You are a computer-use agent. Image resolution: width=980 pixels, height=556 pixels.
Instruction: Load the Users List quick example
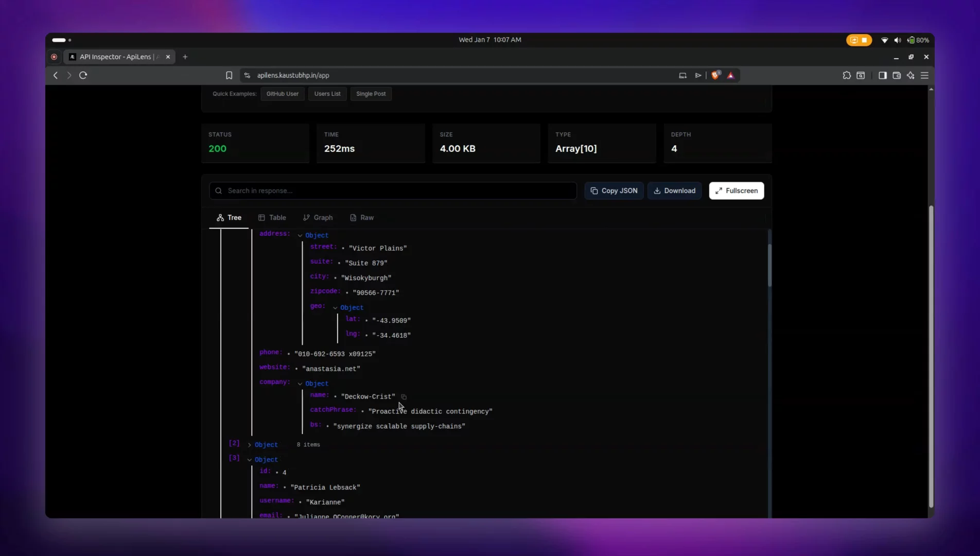[327, 94]
